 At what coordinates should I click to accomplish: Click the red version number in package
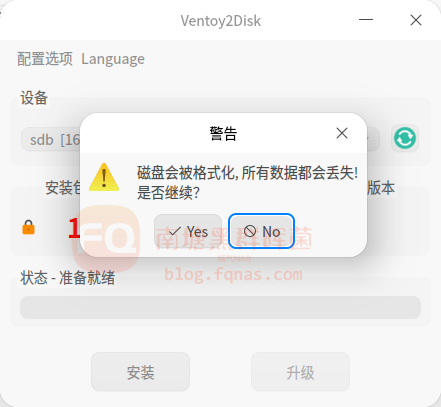[x=74, y=228]
